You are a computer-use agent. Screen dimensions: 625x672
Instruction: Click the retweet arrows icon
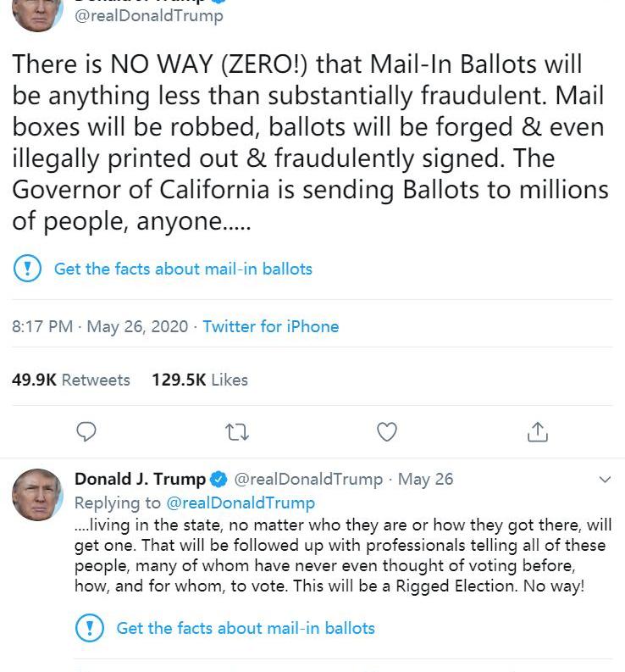point(237,432)
